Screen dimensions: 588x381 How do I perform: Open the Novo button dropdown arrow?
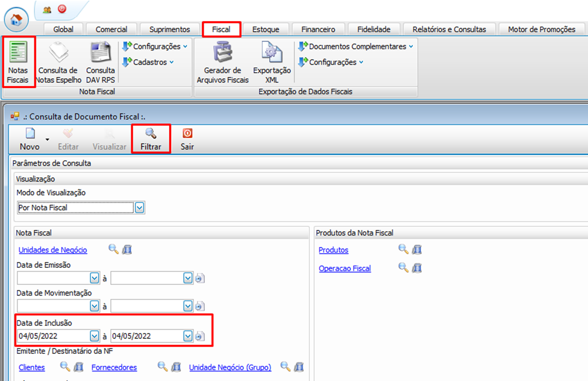(47, 140)
